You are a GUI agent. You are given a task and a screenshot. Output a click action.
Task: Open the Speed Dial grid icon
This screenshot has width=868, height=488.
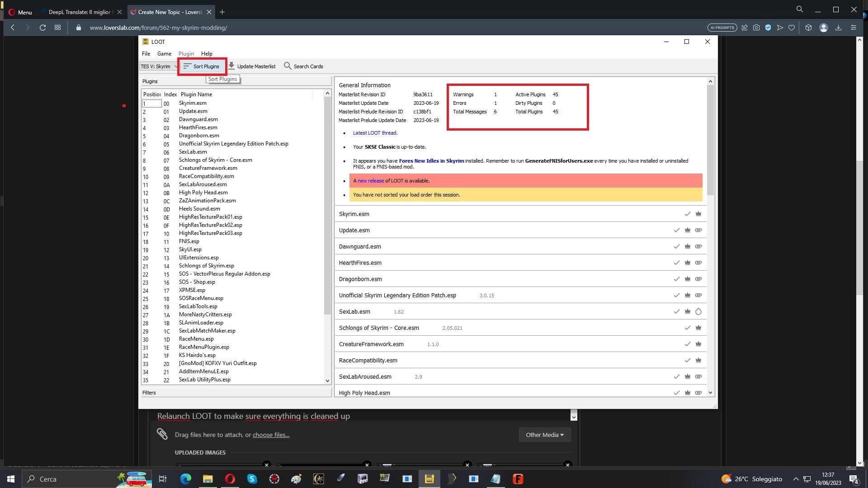pyautogui.click(x=57, y=28)
